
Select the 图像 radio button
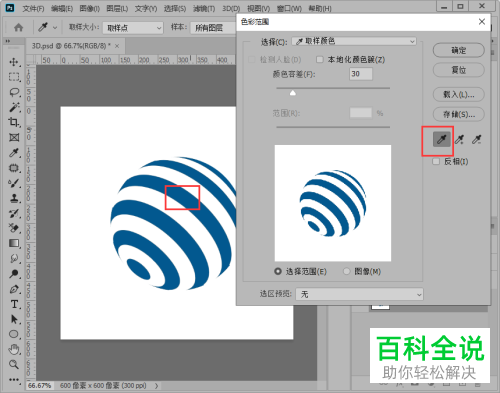coord(347,271)
